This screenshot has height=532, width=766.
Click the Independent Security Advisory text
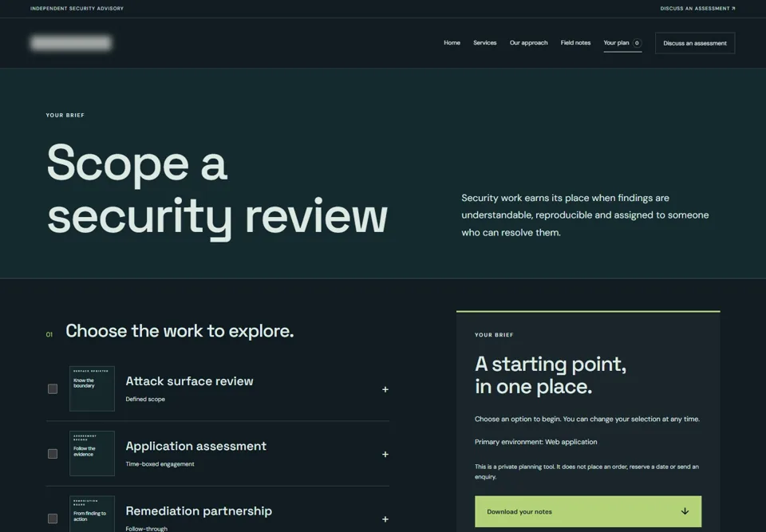click(x=77, y=8)
